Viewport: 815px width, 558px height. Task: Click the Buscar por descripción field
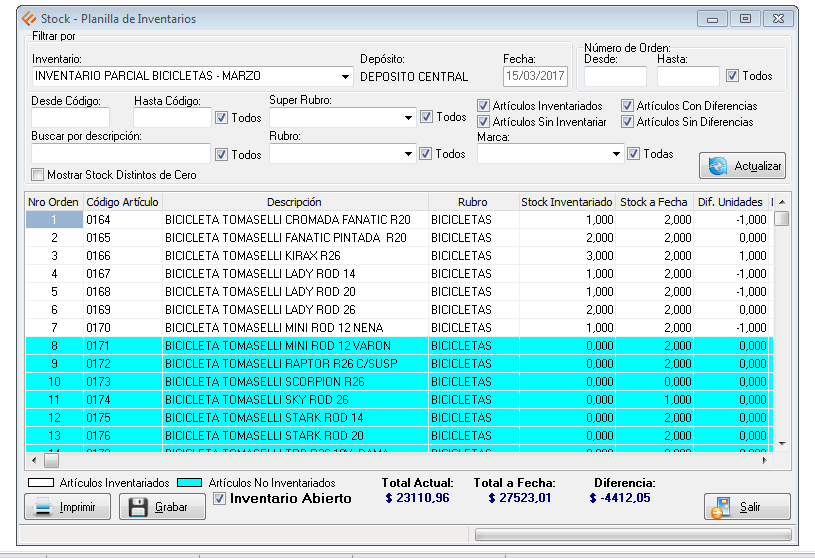click(x=121, y=154)
